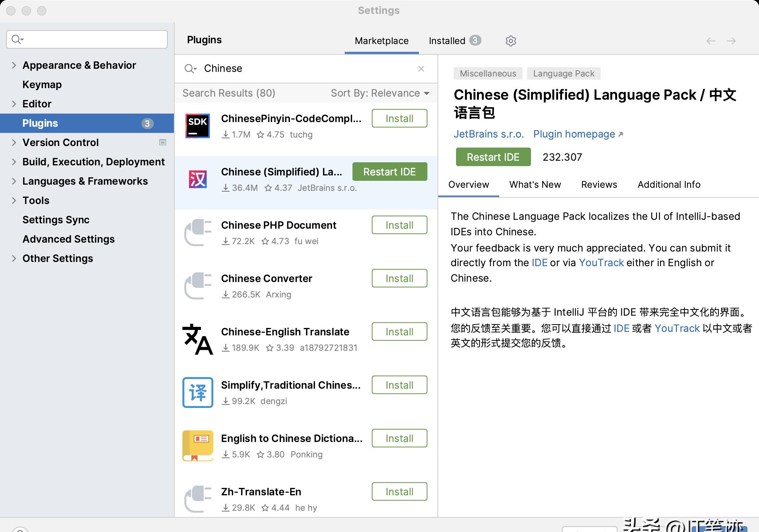Screen dimensions: 759x532
Task: Click the Reviews tab
Action: (x=599, y=184)
